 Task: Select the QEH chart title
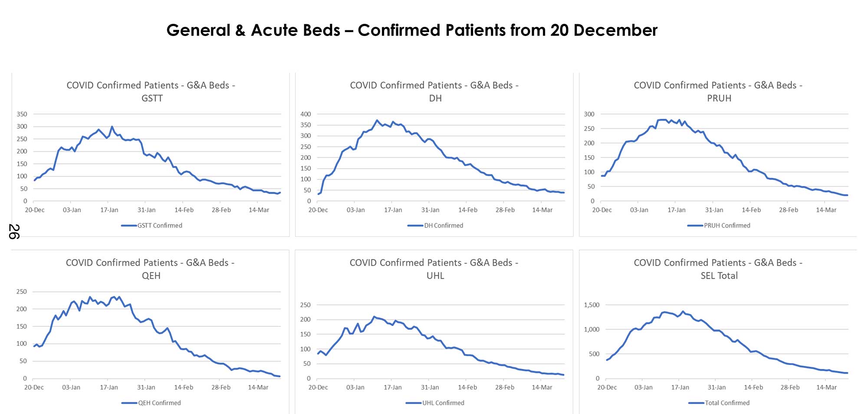(150, 269)
